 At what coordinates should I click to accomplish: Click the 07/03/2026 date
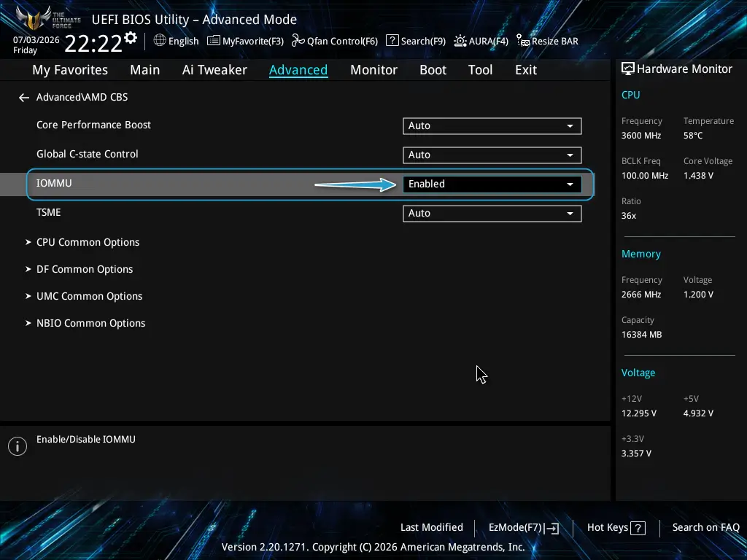[x=36, y=40]
